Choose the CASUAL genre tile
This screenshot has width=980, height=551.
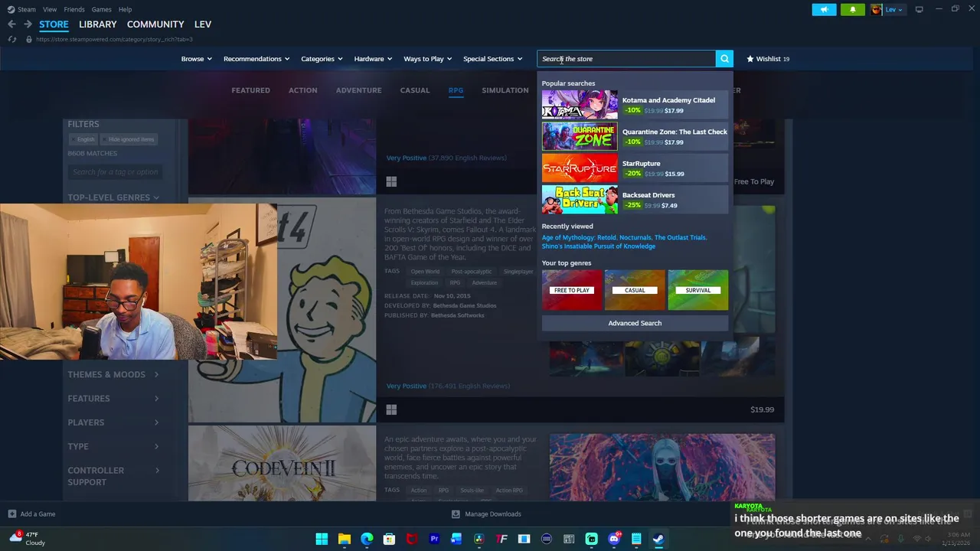[x=635, y=290]
